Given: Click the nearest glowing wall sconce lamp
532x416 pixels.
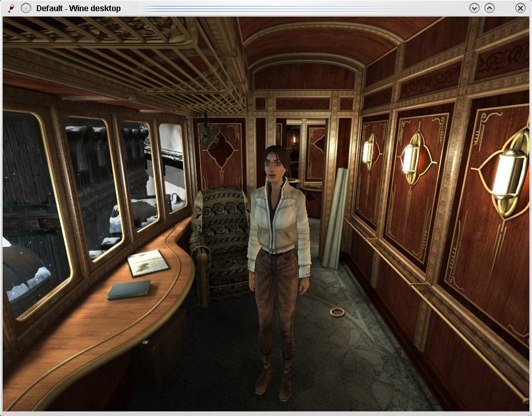Looking at the screenshot, I should (x=506, y=172).
